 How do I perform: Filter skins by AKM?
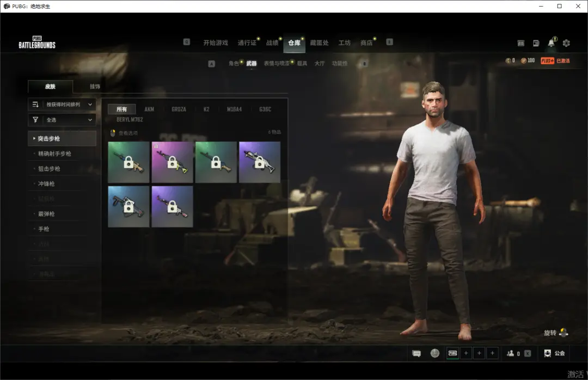pyautogui.click(x=149, y=109)
